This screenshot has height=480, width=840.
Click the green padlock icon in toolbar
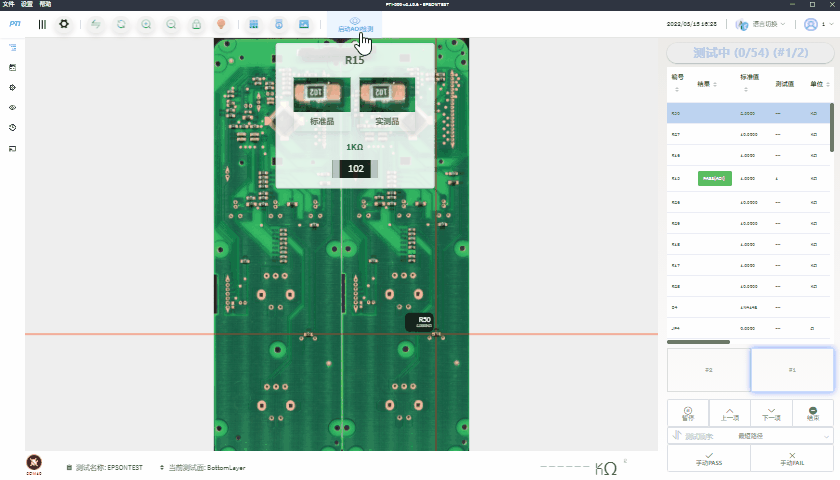[x=197, y=24]
